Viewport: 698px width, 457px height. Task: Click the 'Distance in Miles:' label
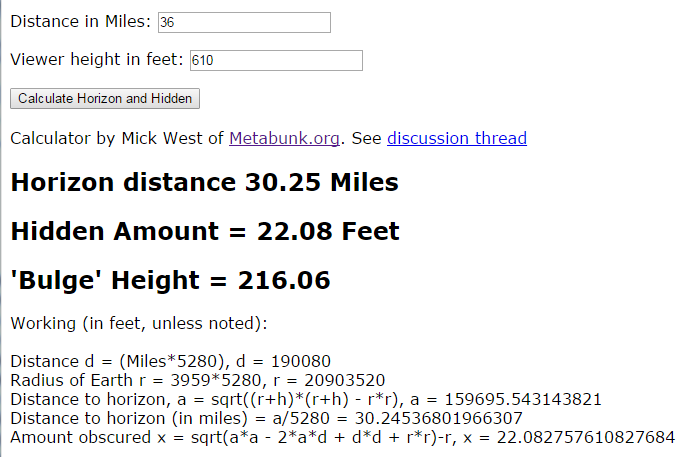[81, 22]
